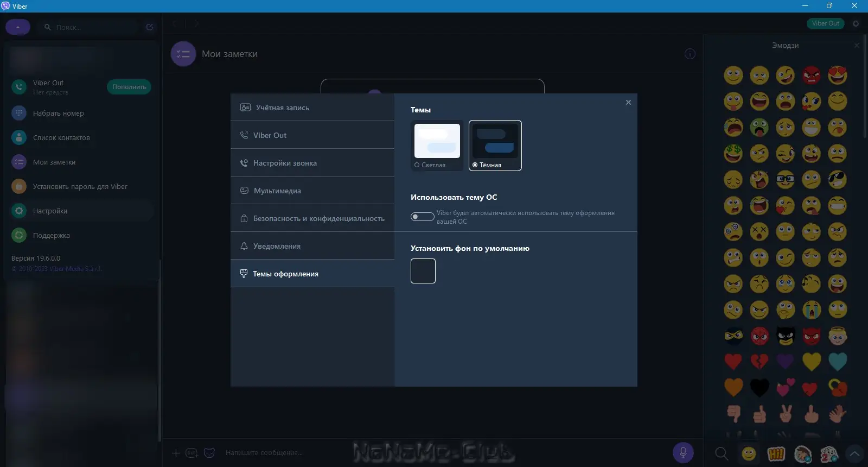
Task: Insert the nerd glasses face emoji
Action: (786, 180)
